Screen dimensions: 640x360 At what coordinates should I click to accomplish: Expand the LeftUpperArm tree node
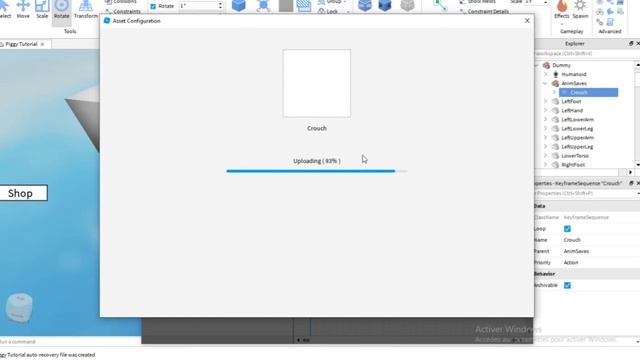click(545, 138)
